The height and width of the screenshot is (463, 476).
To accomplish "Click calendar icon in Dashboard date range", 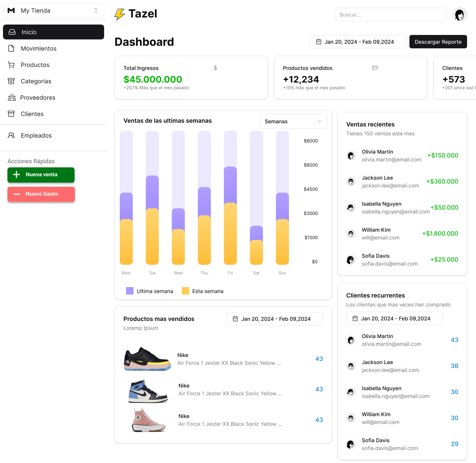I will pyautogui.click(x=319, y=42).
